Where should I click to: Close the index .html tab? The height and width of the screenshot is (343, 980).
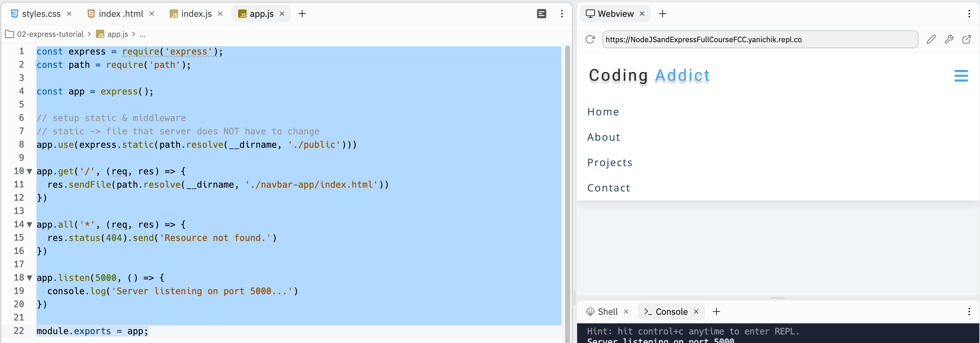152,14
